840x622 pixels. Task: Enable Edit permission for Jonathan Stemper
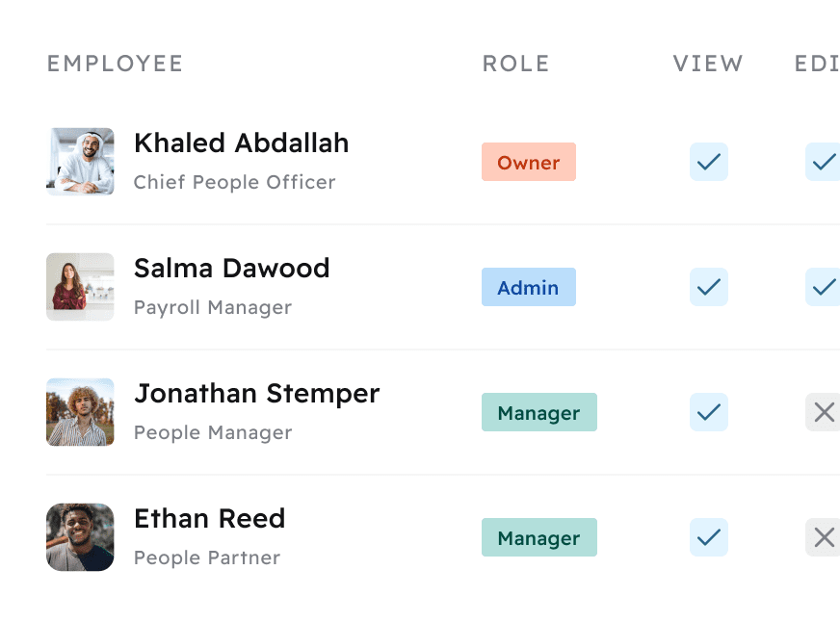(x=823, y=412)
